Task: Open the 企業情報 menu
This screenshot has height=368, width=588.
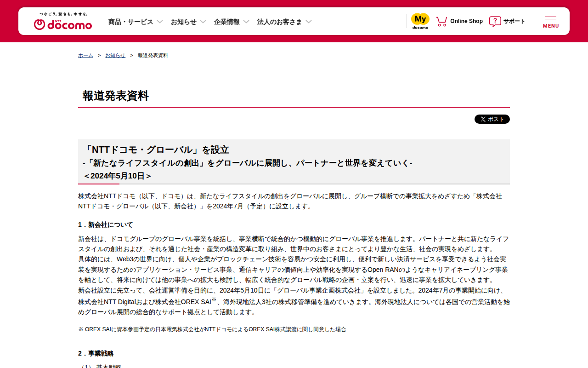Action: [x=227, y=22]
